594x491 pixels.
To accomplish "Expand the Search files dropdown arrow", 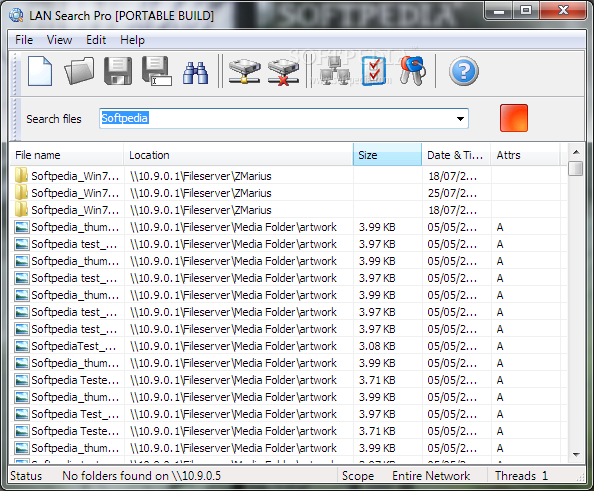I will coord(460,119).
